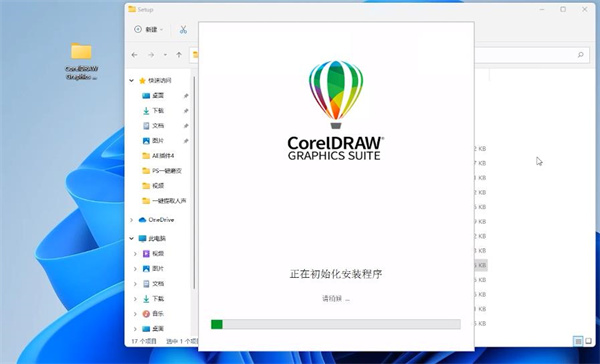The height and width of the screenshot is (364, 600).
Task: Go forward using Explorer's forward arrow
Action: [x=151, y=55]
